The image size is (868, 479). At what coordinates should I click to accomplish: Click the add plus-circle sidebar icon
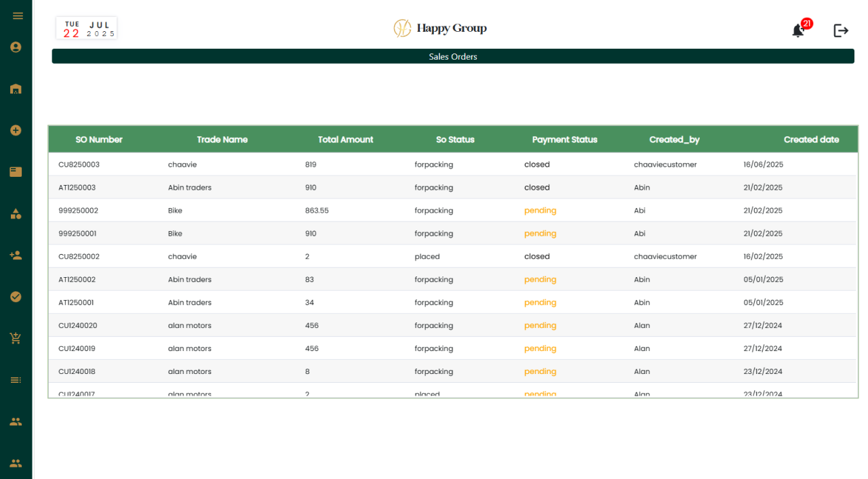pyautogui.click(x=16, y=130)
